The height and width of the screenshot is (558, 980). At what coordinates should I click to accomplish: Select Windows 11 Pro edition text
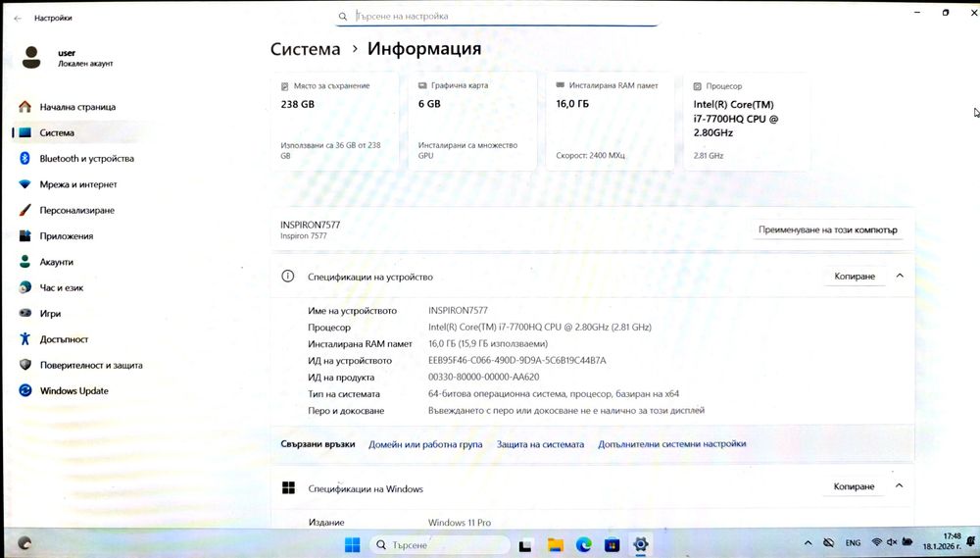point(460,523)
